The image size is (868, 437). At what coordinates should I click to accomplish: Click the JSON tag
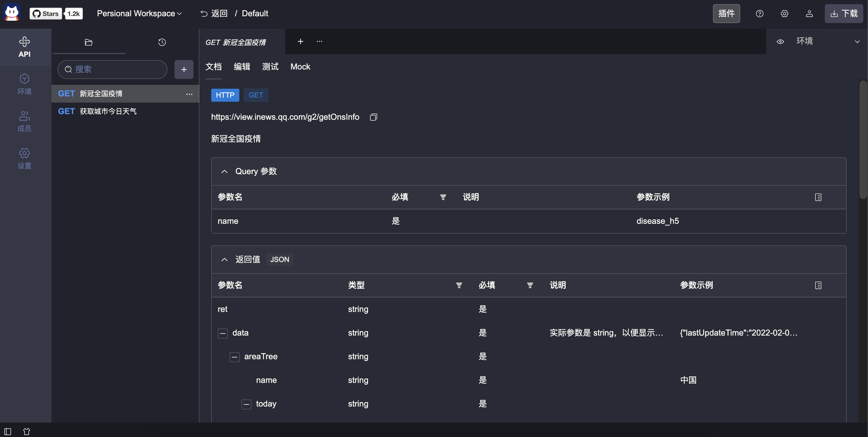[x=280, y=259]
